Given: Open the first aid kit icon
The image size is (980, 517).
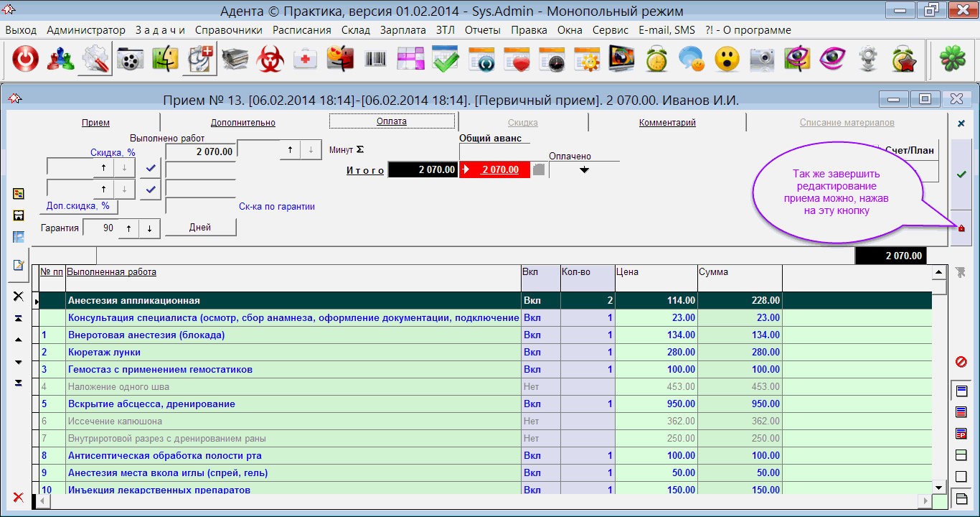Looking at the screenshot, I should (306, 60).
